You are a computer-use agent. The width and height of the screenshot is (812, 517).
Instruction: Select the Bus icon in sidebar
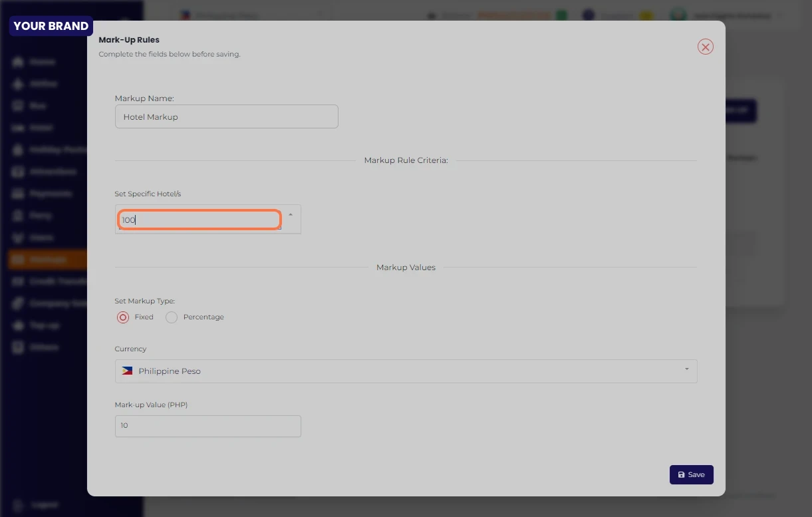[x=18, y=106]
